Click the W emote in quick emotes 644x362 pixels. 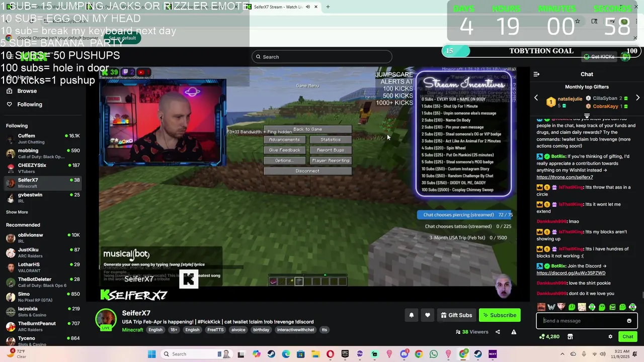[x=551, y=307]
